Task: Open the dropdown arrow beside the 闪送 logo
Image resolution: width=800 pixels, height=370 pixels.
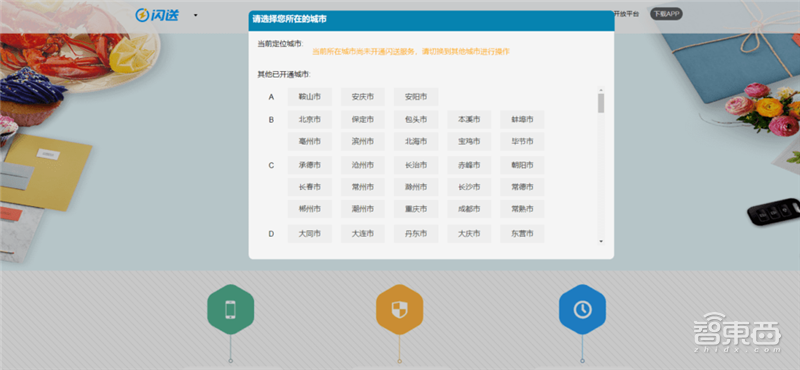Action: 195,15
